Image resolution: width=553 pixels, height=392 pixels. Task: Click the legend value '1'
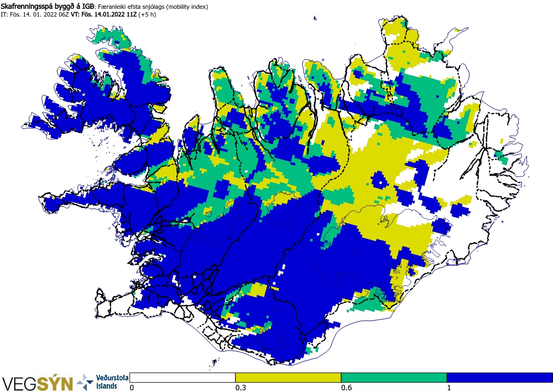coord(449,388)
